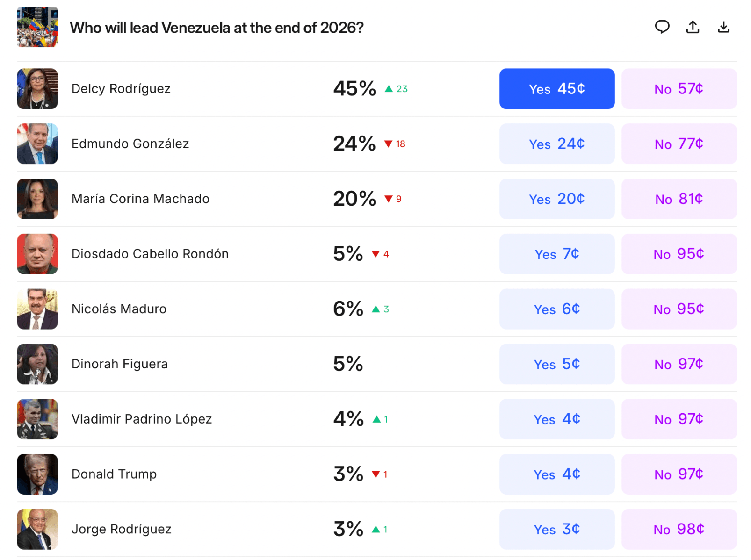Click No 95¢ for Diosdado Cabello Rondón
Screen dimensions: 751x560
coord(679,254)
